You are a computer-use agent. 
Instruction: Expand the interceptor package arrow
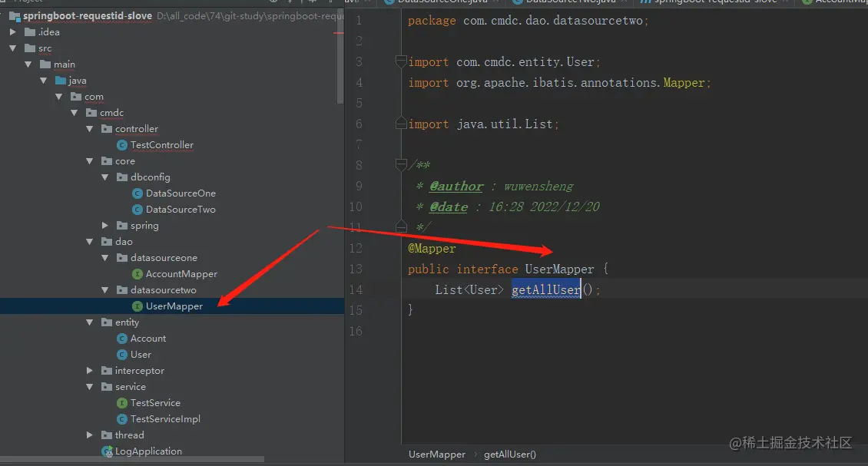click(90, 370)
